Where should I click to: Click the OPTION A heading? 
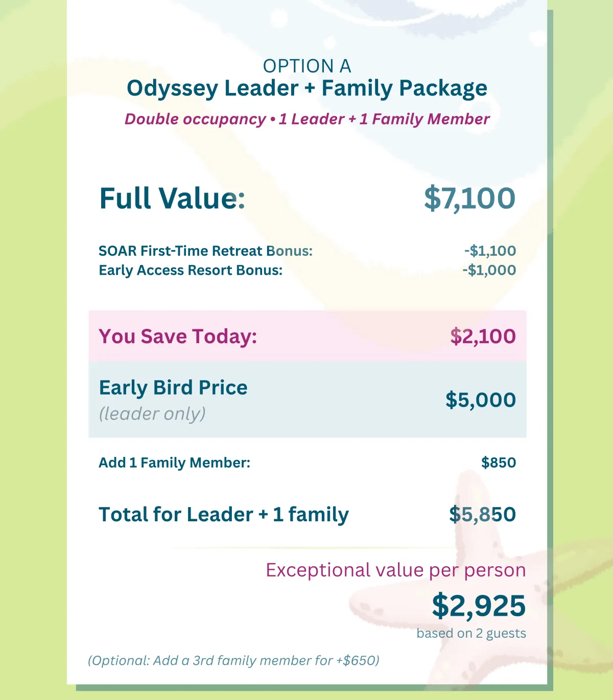pyautogui.click(x=307, y=66)
